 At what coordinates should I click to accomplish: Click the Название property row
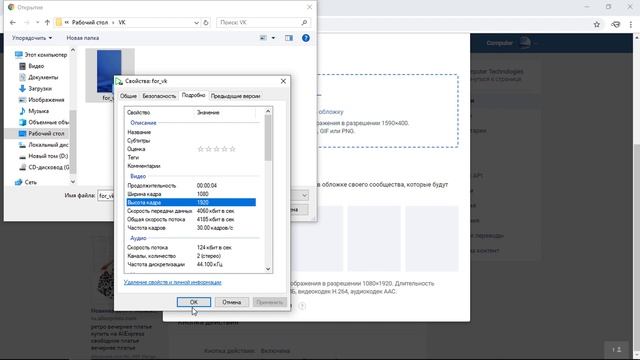coord(191,132)
